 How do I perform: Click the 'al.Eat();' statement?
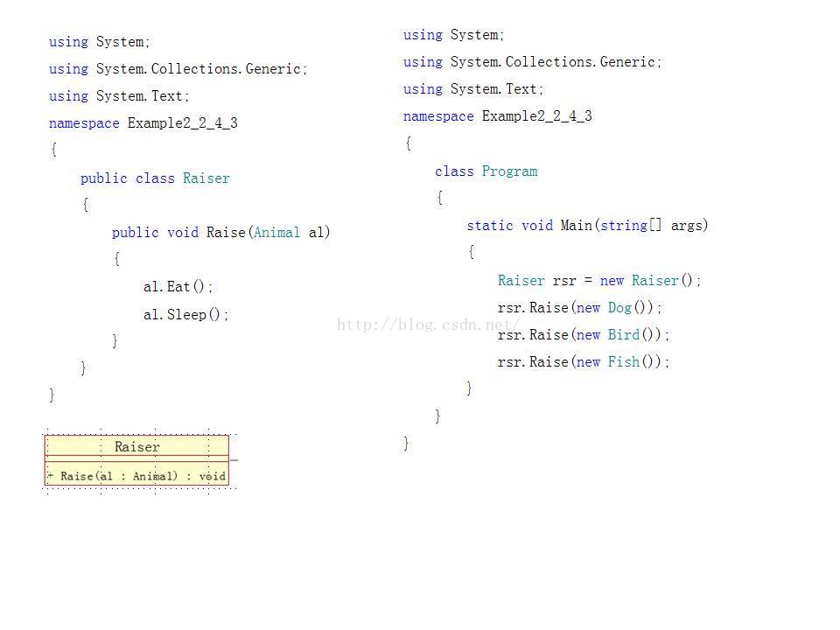tap(178, 287)
